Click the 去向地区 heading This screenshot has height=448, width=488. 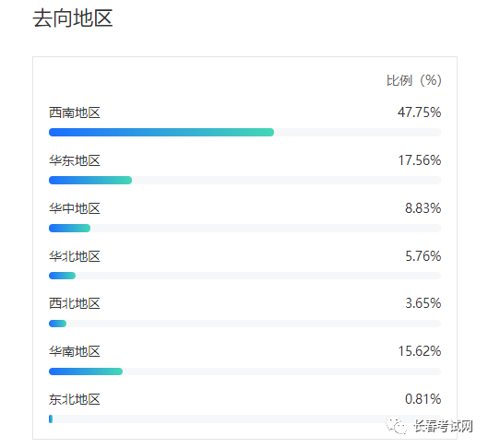(73, 18)
